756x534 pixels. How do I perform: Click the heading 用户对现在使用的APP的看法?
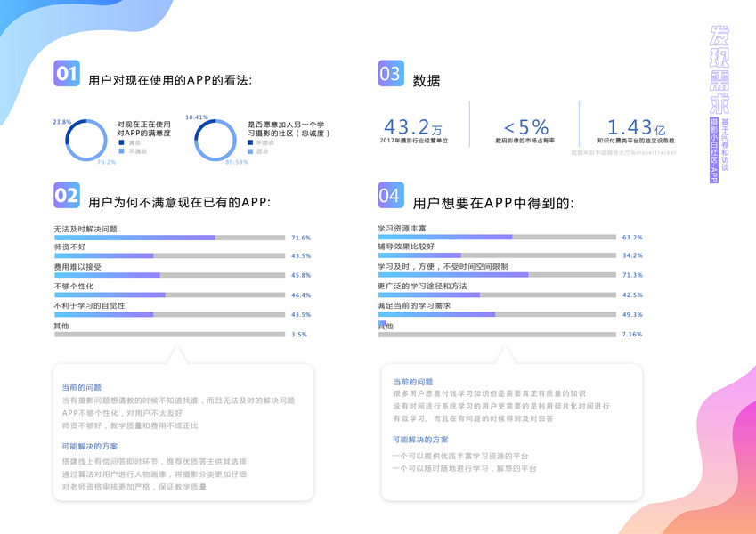[x=170, y=80]
